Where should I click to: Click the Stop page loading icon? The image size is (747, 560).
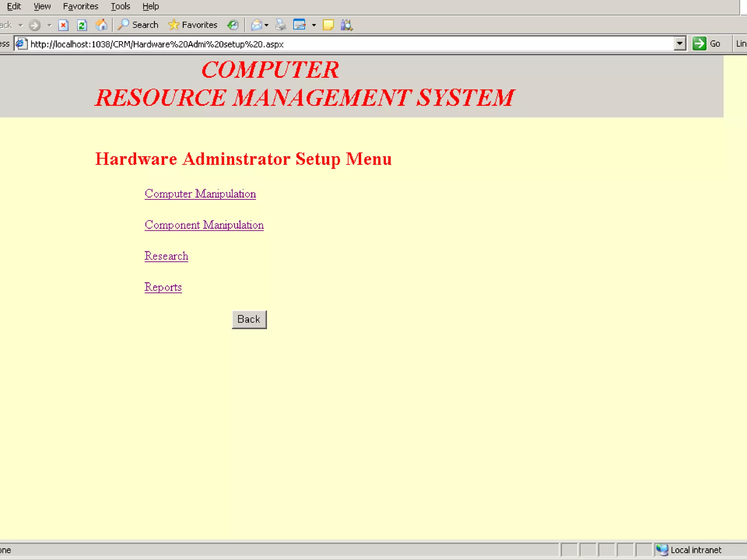tap(63, 25)
